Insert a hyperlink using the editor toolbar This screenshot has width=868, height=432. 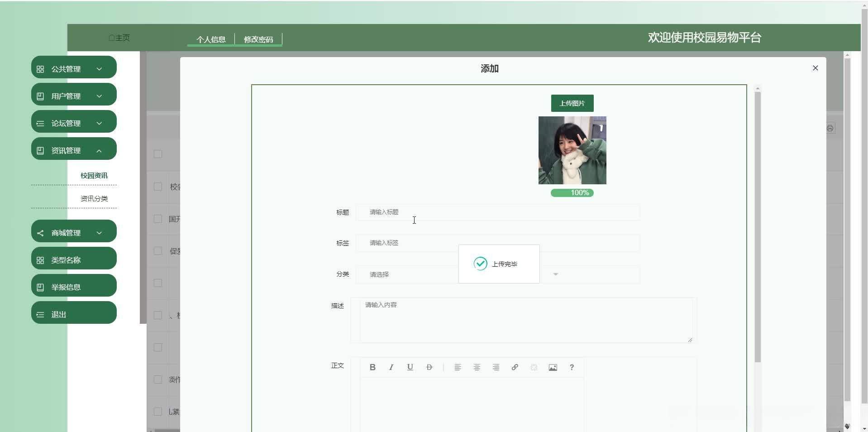tap(515, 367)
